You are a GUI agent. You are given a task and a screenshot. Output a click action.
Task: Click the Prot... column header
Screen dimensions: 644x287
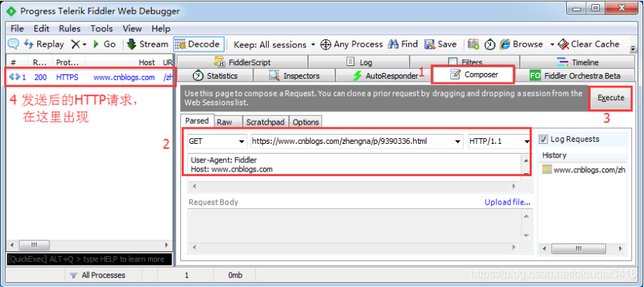[x=67, y=62]
